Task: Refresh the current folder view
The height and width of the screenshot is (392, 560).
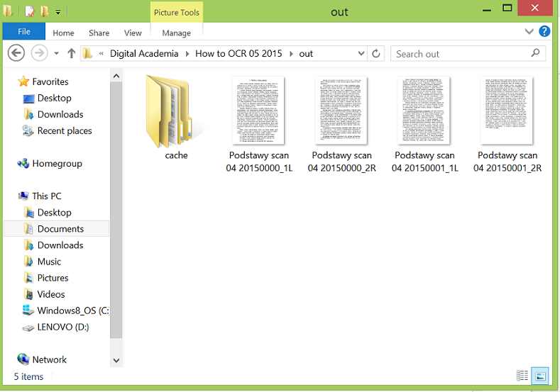Action: 377,54
